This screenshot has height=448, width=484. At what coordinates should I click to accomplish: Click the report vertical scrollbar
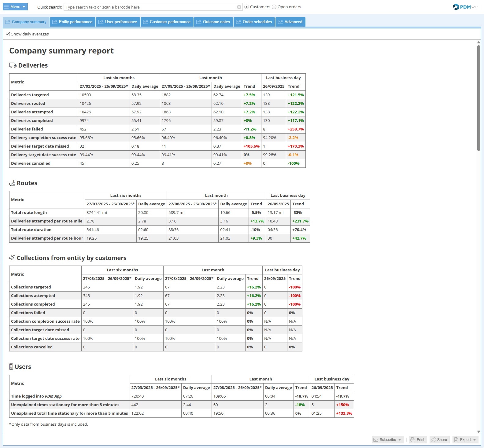click(478, 98)
